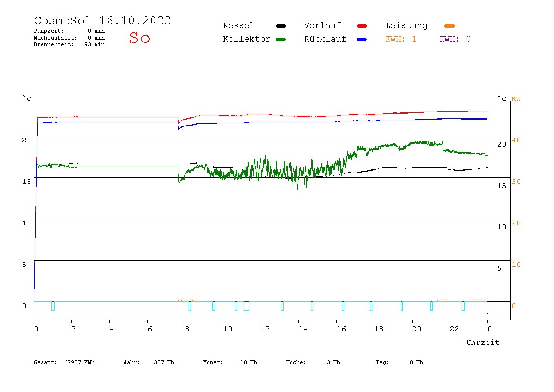The image size is (554, 392).
Task: Click the red "So" weekday label
Action: 139,38
